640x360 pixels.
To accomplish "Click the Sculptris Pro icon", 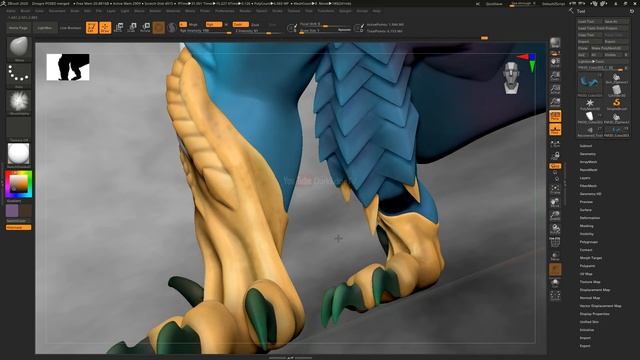I will [x=172, y=28].
